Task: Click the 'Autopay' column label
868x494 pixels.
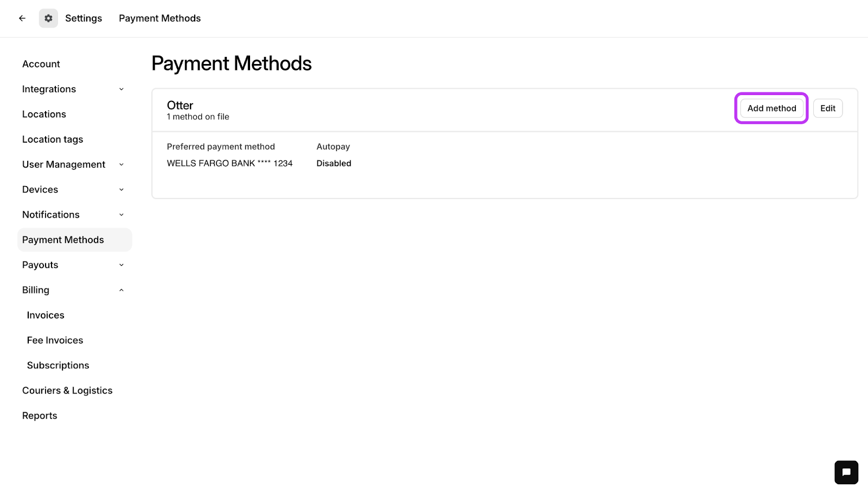Action: click(x=333, y=147)
